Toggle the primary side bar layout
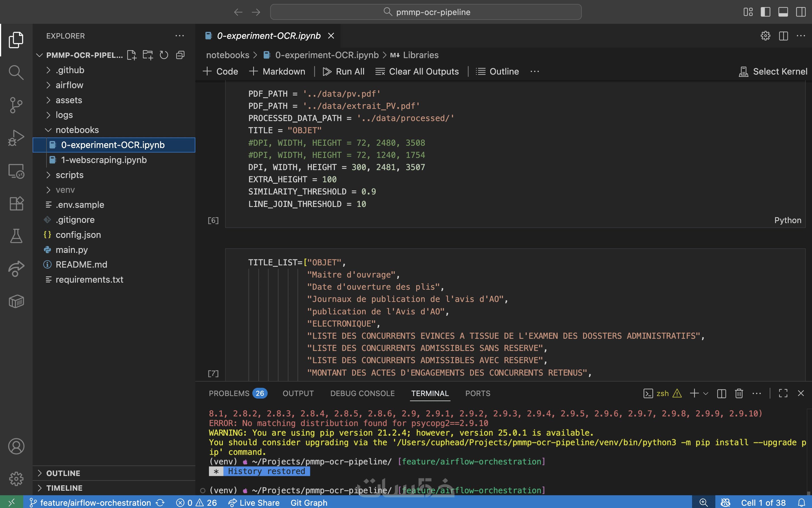Screen dimensions: 812x508 [765, 12]
